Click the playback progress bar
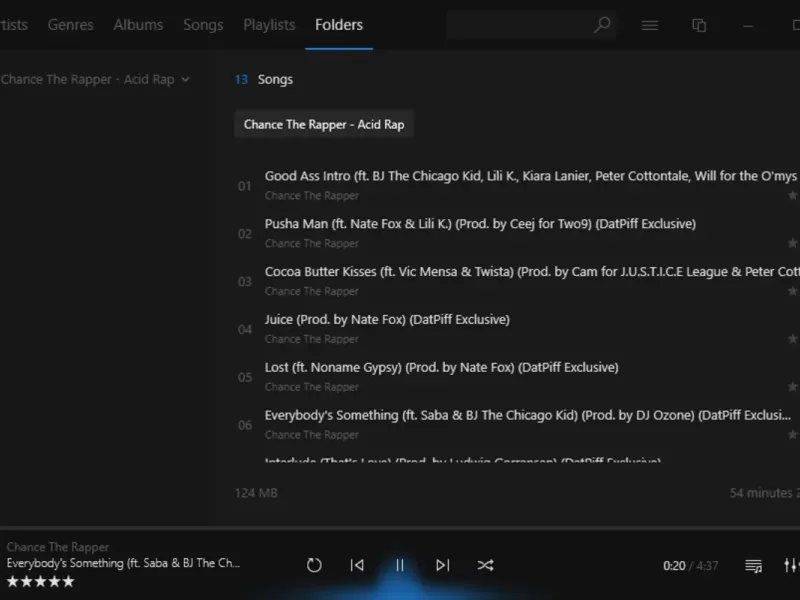Viewport: 800px width, 600px height. (400, 527)
